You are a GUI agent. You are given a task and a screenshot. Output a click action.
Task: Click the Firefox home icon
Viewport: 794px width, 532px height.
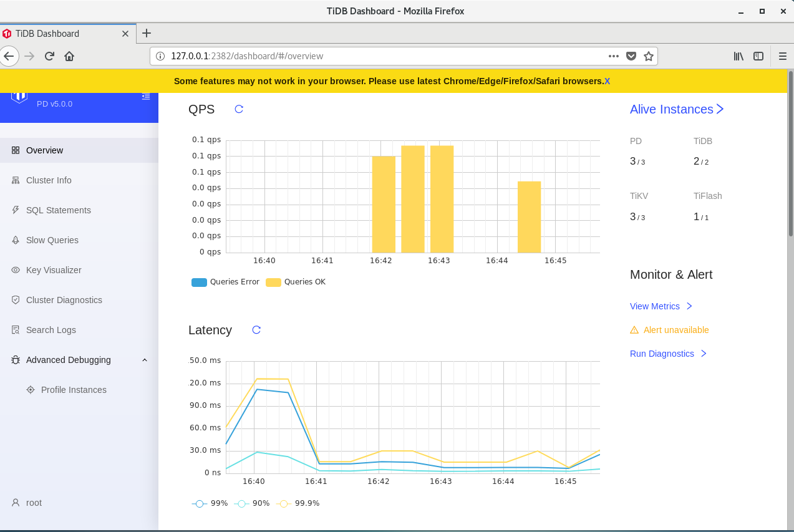pos(69,56)
